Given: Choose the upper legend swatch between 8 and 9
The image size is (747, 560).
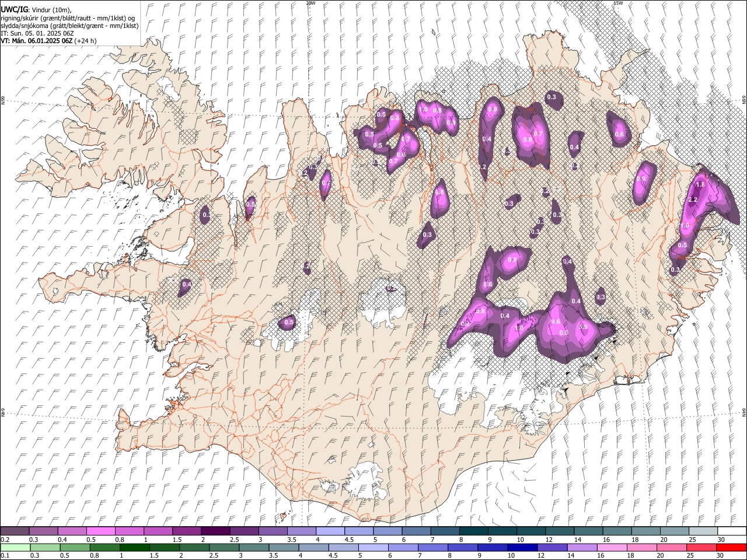Looking at the screenshot, I should [473, 531].
